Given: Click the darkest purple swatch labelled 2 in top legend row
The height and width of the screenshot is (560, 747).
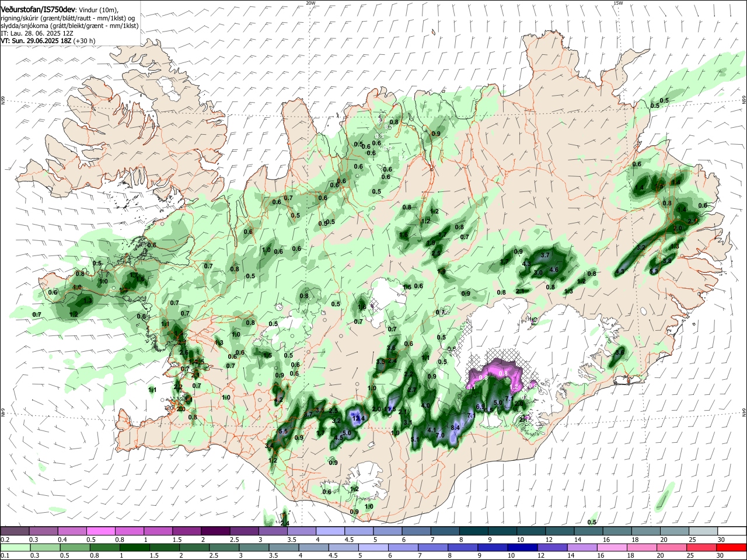Looking at the screenshot, I should click(215, 531).
